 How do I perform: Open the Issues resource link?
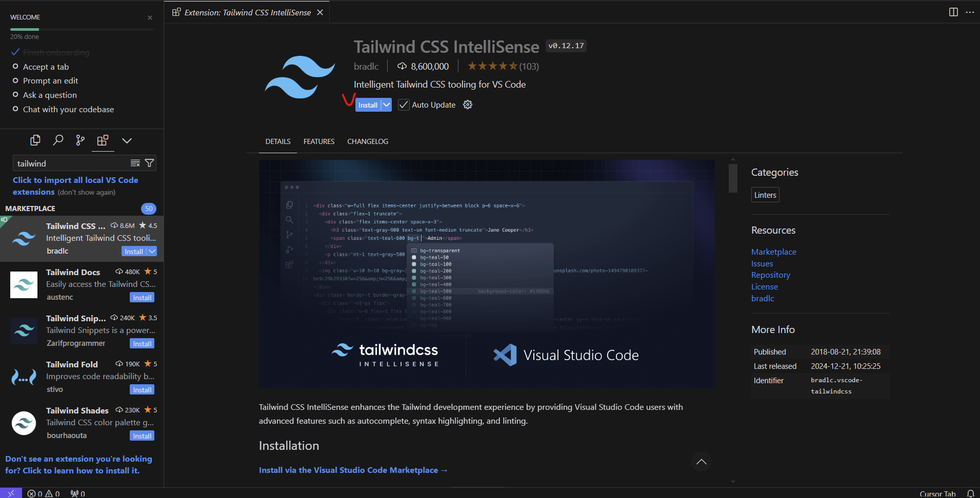pyautogui.click(x=762, y=263)
